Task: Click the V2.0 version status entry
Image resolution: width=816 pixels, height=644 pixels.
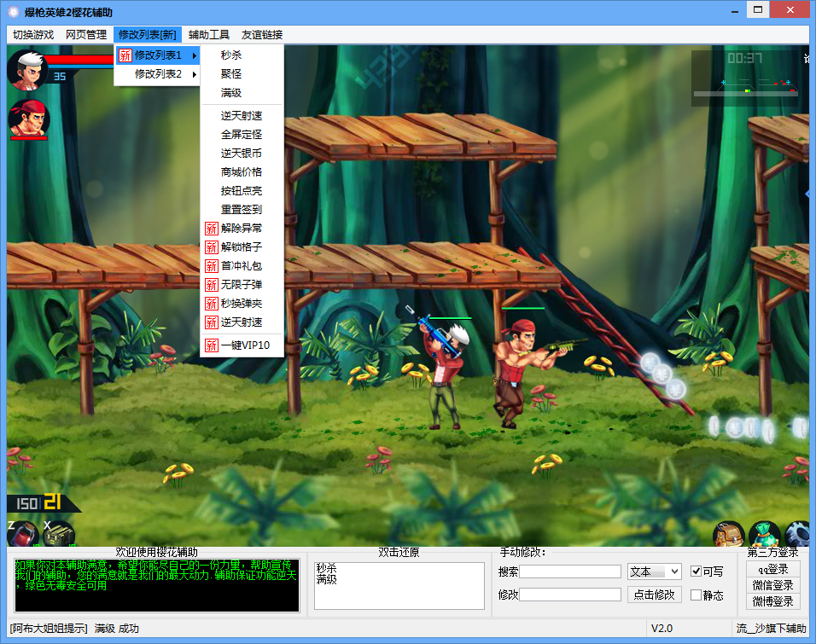Action: click(662, 629)
